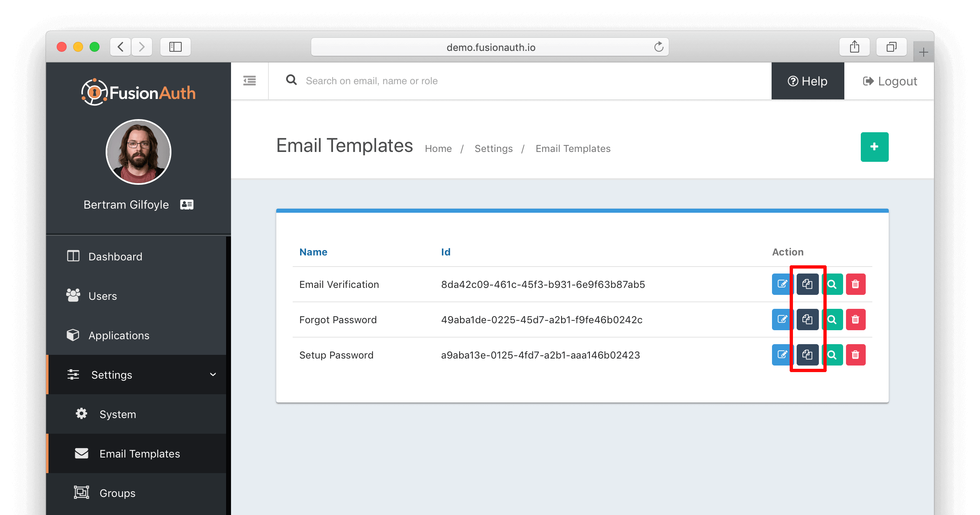The width and height of the screenshot is (980, 515).
Task: Add a new email template
Action: 874,147
